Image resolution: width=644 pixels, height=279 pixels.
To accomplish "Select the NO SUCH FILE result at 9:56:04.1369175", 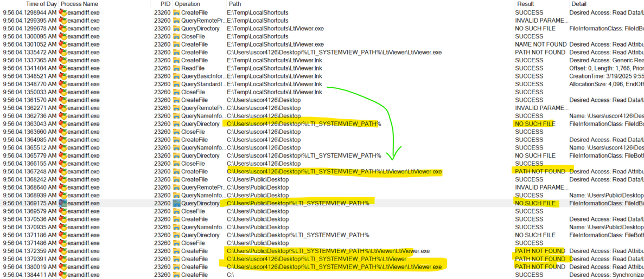I will 535,204.
